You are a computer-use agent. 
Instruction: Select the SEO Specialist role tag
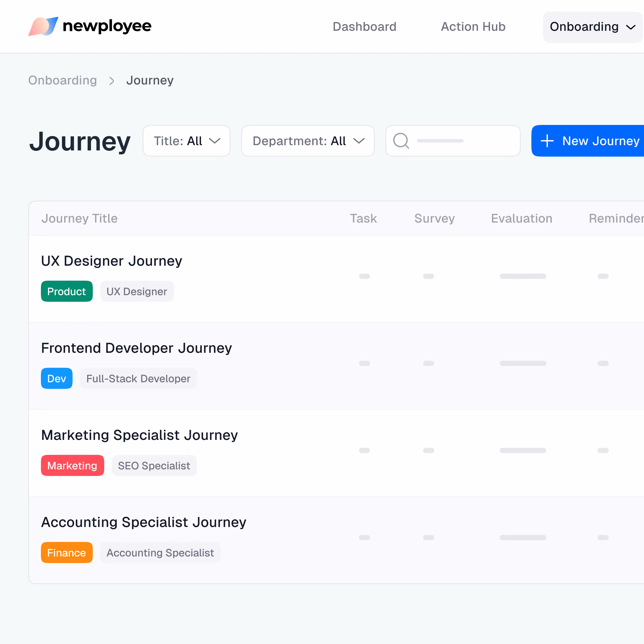(154, 465)
